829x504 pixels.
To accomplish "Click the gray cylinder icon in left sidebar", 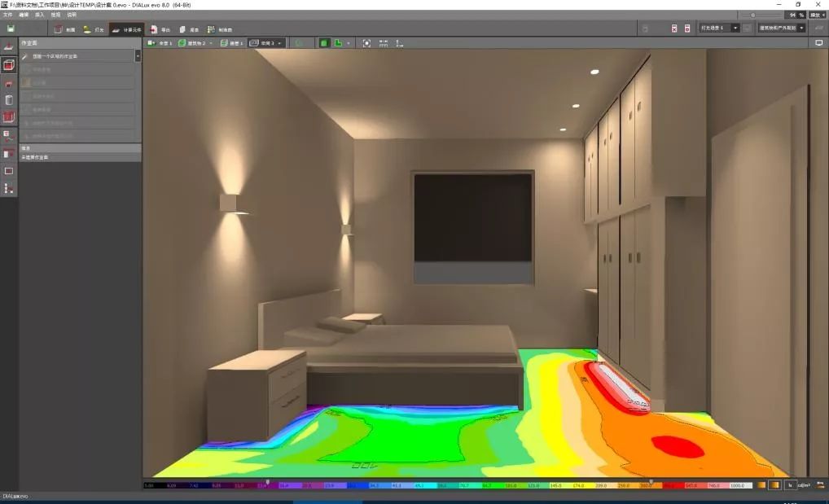I will pos(9,100).
